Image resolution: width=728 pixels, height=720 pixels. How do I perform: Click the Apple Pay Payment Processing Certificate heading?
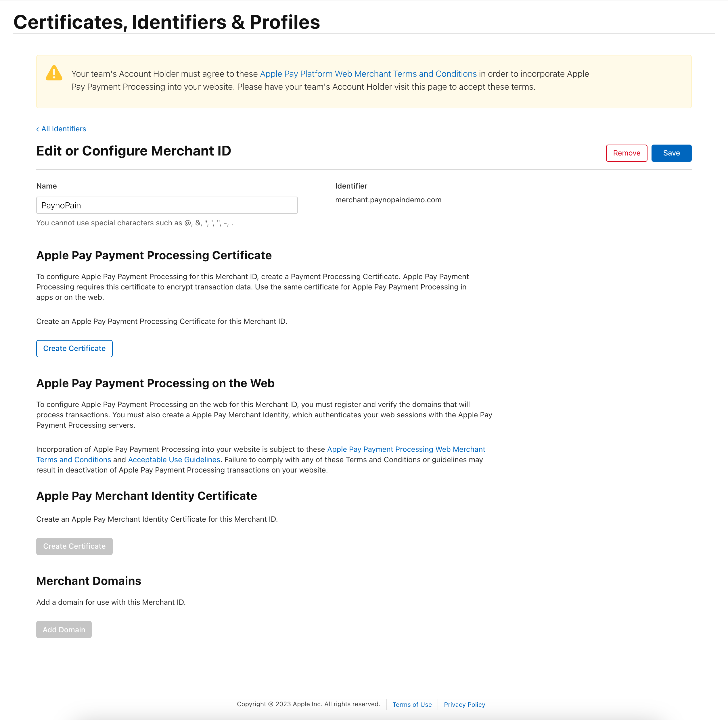tap(154, 255)
